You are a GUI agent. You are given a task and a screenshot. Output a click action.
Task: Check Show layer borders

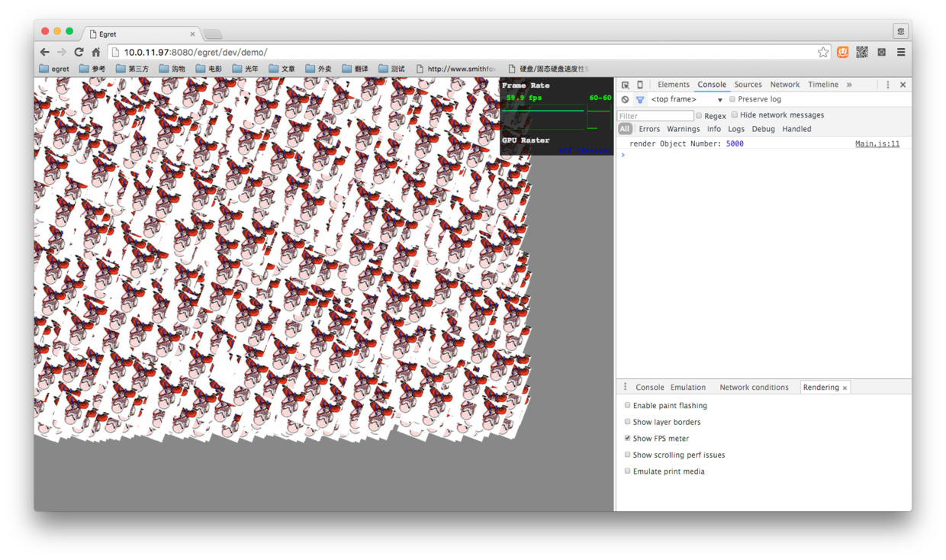click(x=628, y=422)
